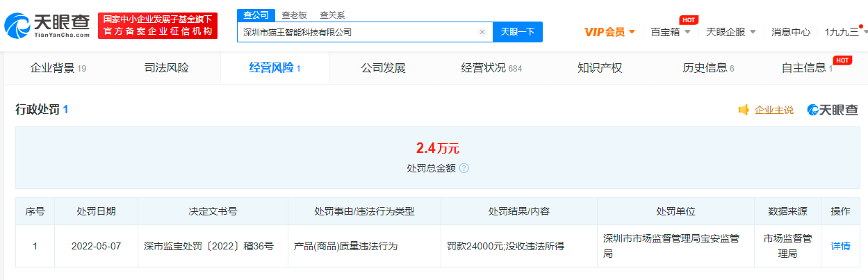Expand the 天眼企服 dropdown
This screenshot has height=280, width=868.
(730, 32)
